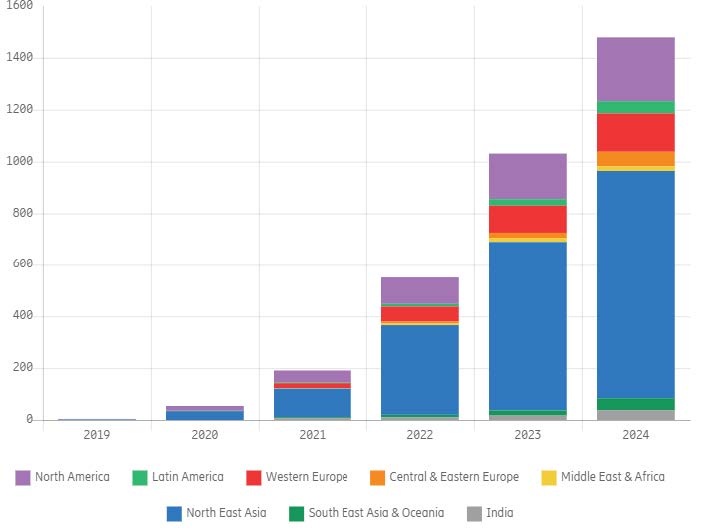
Task: Click the 2019 x-axis label
Action: tap(97, 435)
